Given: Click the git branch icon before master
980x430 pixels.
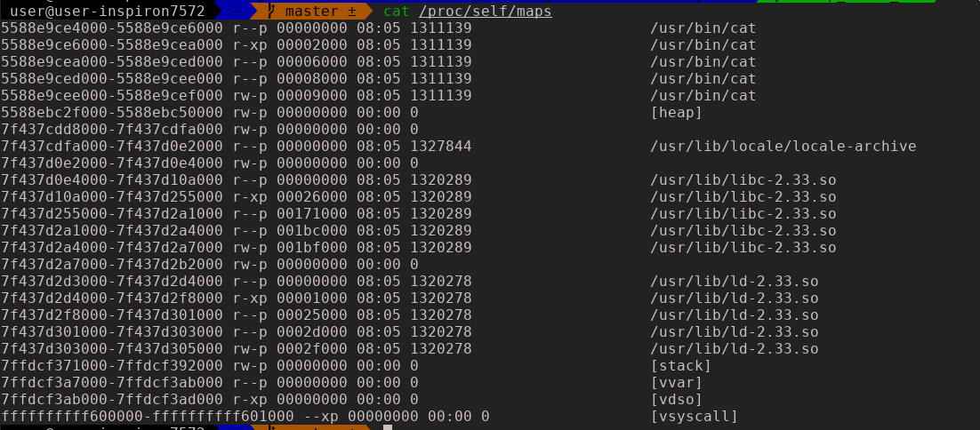Looking at the screenshot, I should pos(269,12).
